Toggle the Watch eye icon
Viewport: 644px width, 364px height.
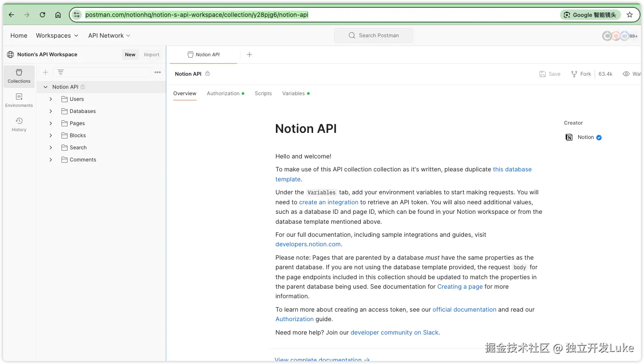pyautogui.click(x=626, y=74)
